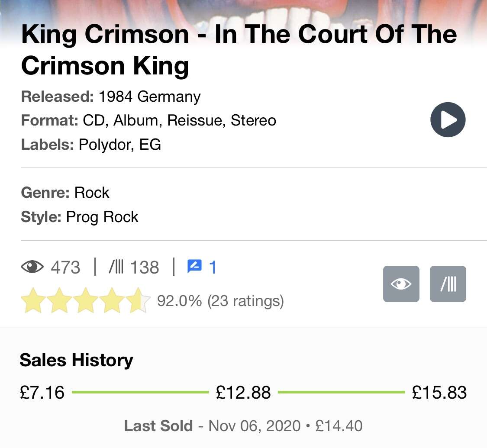487x448 pixels.
Task: Open the blue review comment icon
Action: [x=194, y=267]
